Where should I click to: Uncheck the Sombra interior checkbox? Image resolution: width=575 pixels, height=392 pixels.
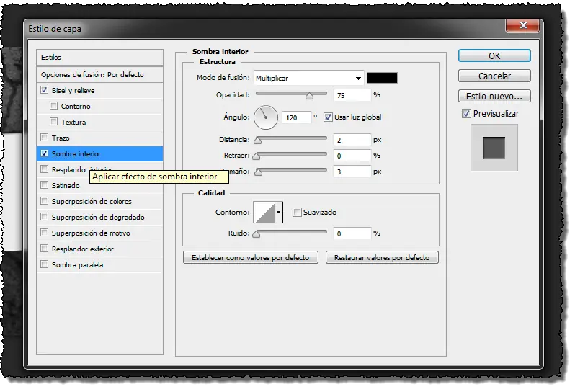click(x=45, y=153)
